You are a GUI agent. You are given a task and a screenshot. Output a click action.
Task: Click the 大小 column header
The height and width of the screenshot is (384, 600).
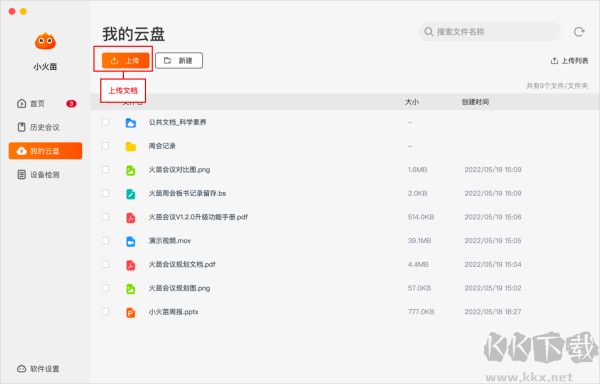pos(412,102)
